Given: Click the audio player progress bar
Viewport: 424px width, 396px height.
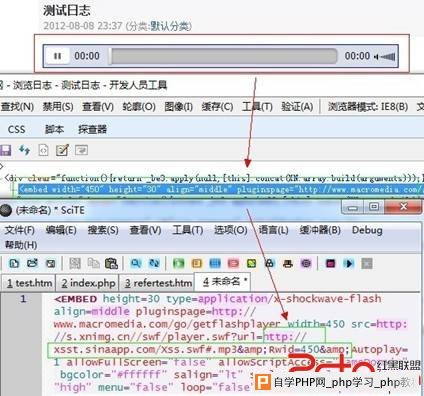Looking at the screenshot, I should point(224,56).
